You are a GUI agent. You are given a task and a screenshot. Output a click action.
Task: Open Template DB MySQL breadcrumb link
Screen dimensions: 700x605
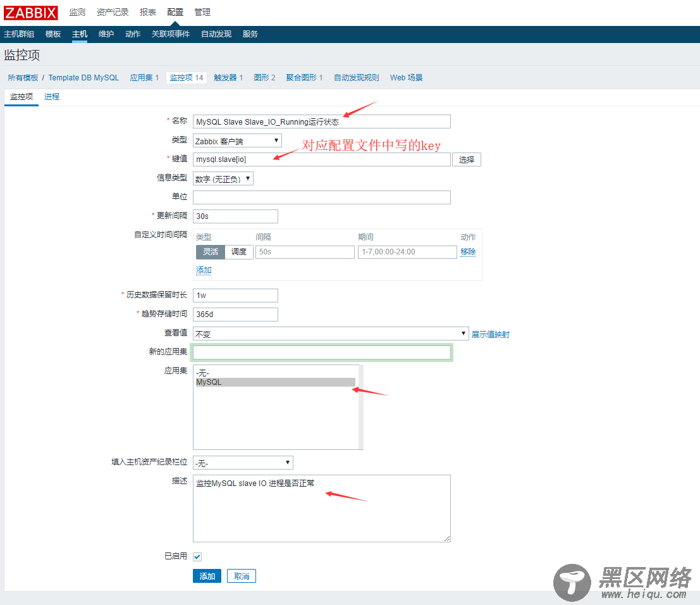point(83,78)
